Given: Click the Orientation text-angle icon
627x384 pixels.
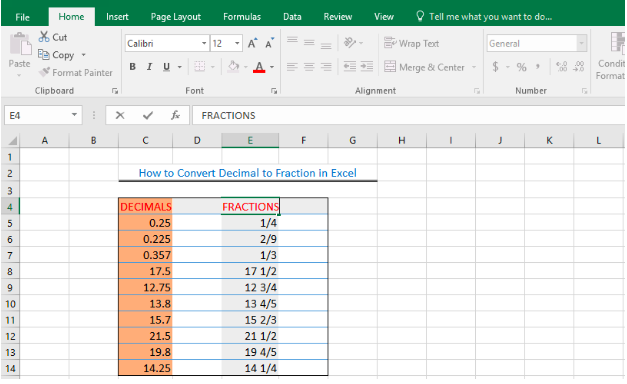Looking at the screenshot, I should click(350, 42).
